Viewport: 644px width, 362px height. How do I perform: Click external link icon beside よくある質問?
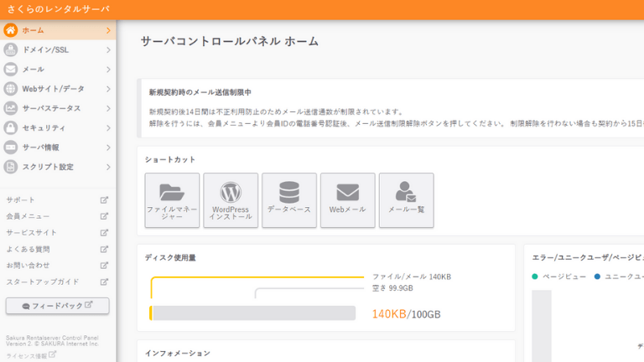(x=104, y=249)
